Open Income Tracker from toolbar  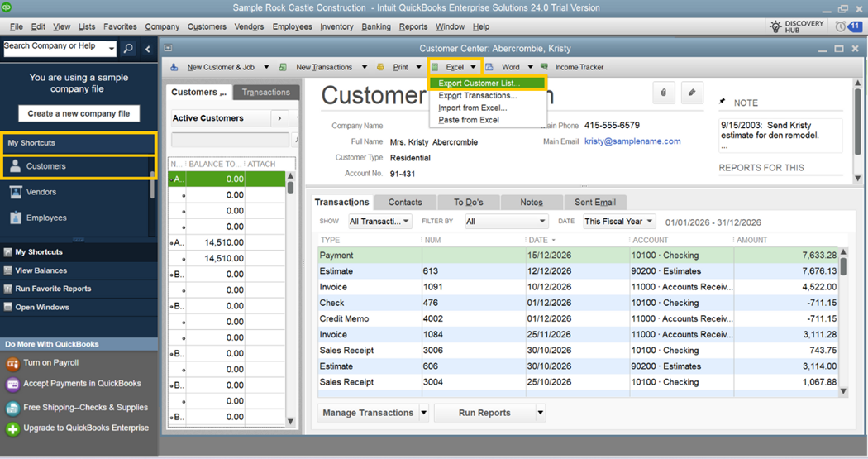pyautogui.click(x=579, y=67)
